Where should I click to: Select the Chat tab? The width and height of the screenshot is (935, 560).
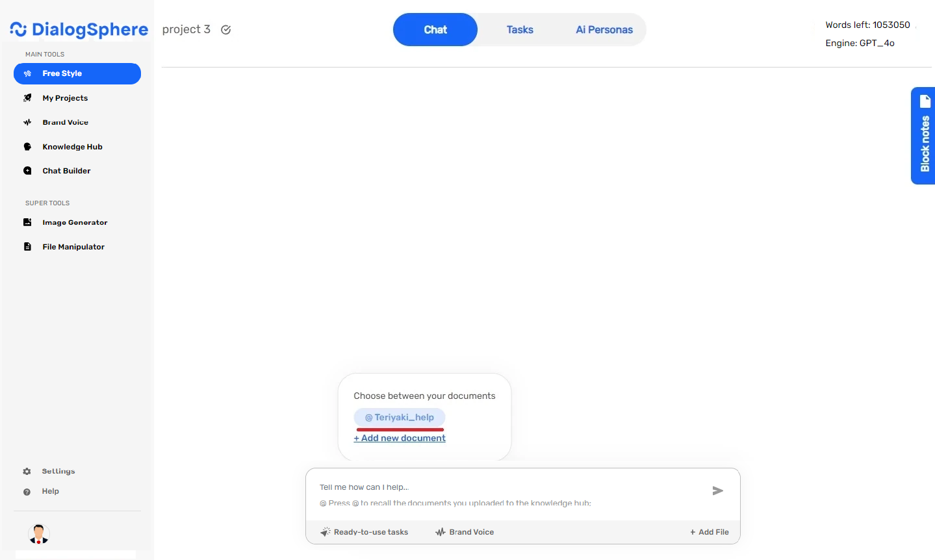click(x=435, y=30)
